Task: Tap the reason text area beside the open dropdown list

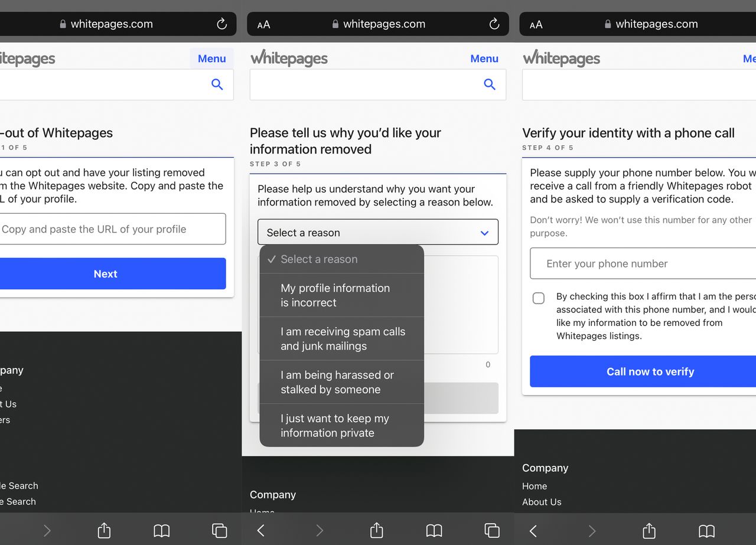Action: click(461, 305)
